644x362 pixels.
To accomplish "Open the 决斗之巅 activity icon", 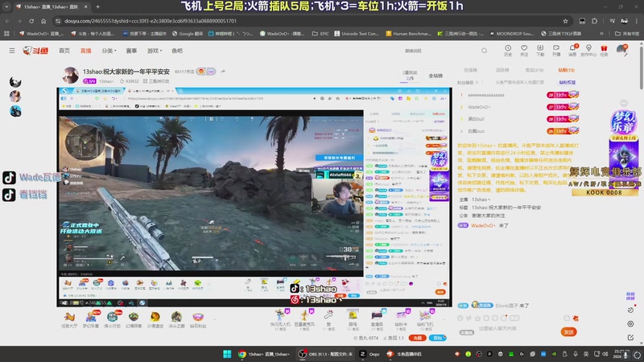I will (176, 319).
